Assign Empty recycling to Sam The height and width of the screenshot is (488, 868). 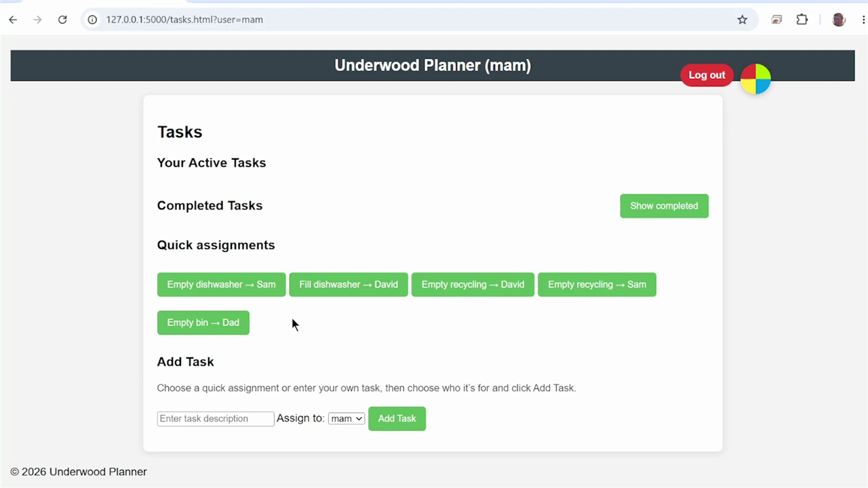click(x=597, y=285)
